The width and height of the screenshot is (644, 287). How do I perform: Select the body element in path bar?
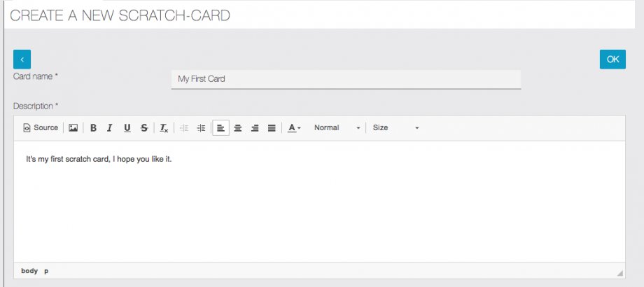point(29,271)
